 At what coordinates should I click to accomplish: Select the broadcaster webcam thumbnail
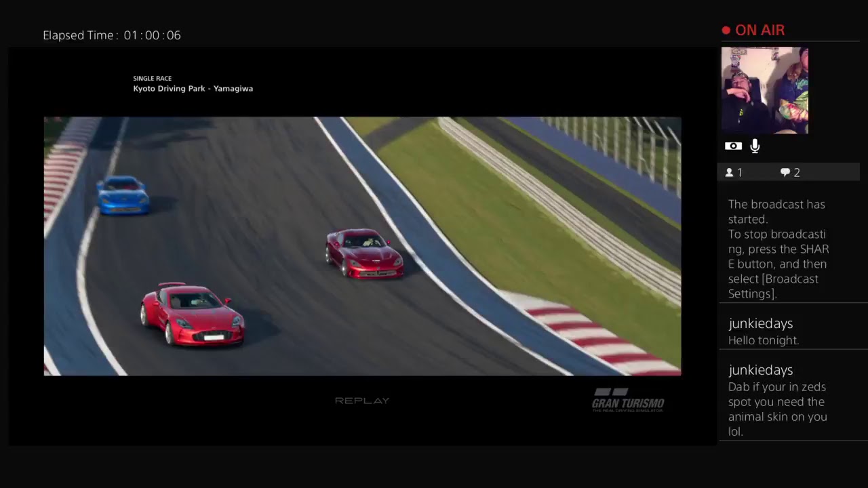765,90
